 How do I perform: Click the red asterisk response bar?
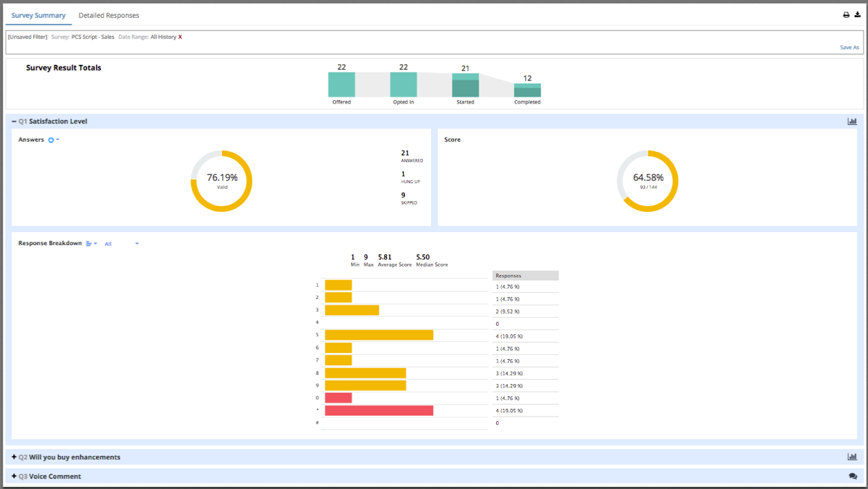pyautogui.click(x=379, y=410)
